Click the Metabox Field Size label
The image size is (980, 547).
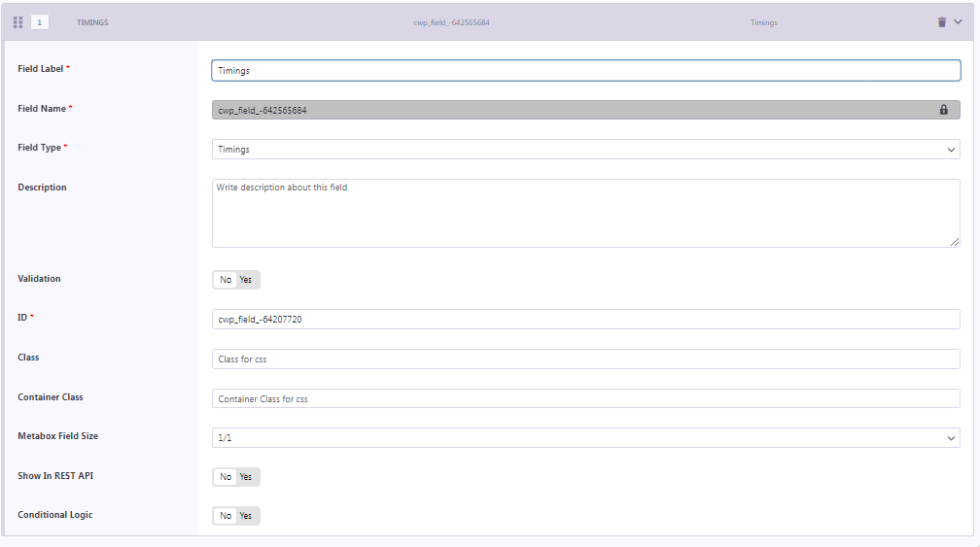pos(57,436)
